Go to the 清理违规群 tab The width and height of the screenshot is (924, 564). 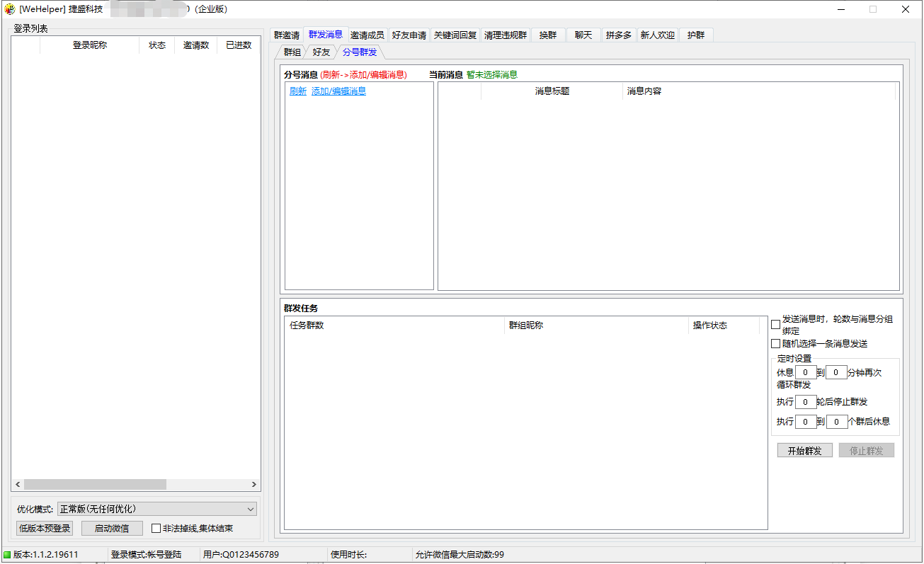(x=506, y=35)
